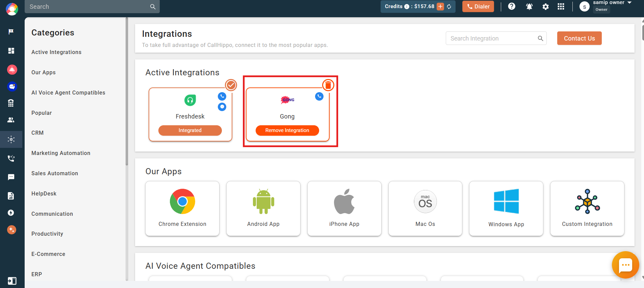Viewport: 644px width, 288px height.
Task: Open the apps grid icon in the header
Action: [561, 6]
